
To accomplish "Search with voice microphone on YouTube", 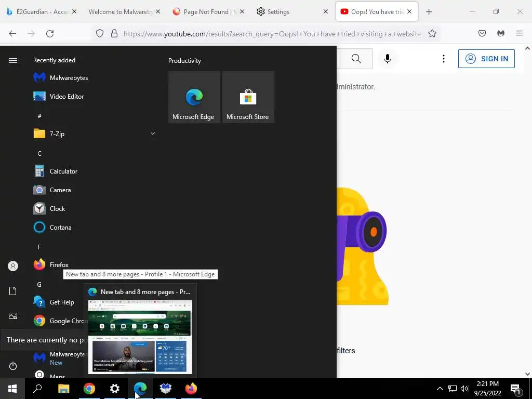I will click(388, 59).
